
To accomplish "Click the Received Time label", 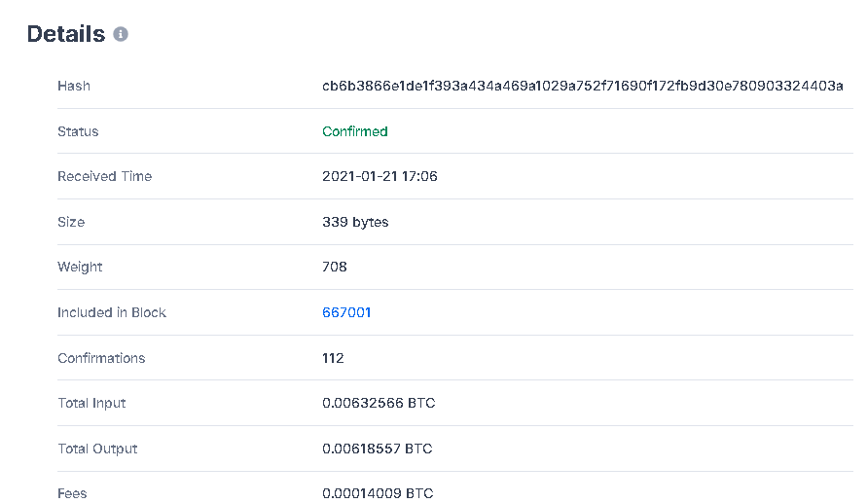I will click(x=105, y=176).
